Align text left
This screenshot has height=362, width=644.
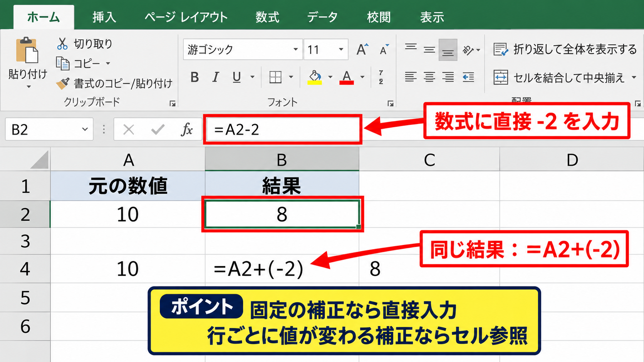pyautogui.click(x=411, y=77)
